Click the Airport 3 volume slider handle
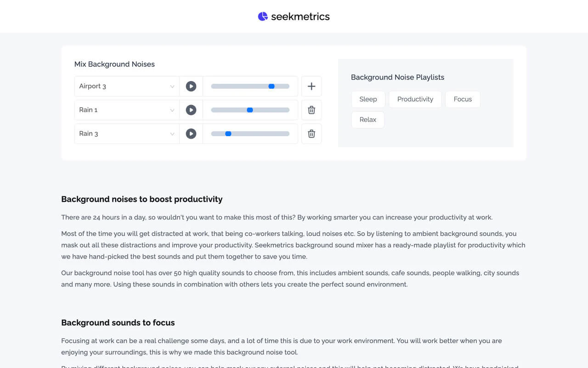588x368 pixels. (x=271, y=86)
